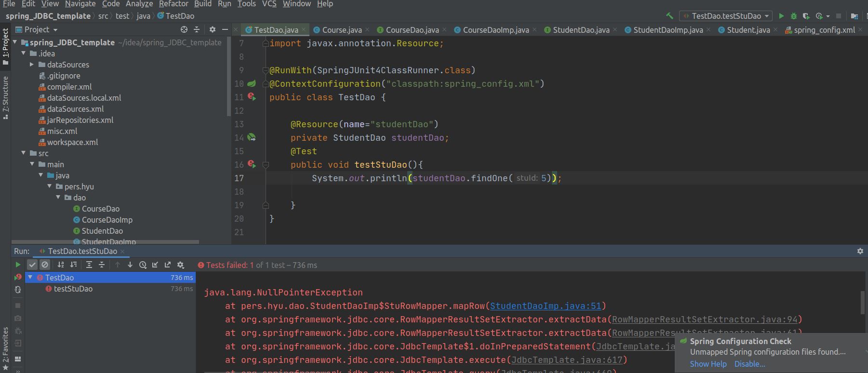
Task: Click the profiler run icon
Action: click(819, 16)
